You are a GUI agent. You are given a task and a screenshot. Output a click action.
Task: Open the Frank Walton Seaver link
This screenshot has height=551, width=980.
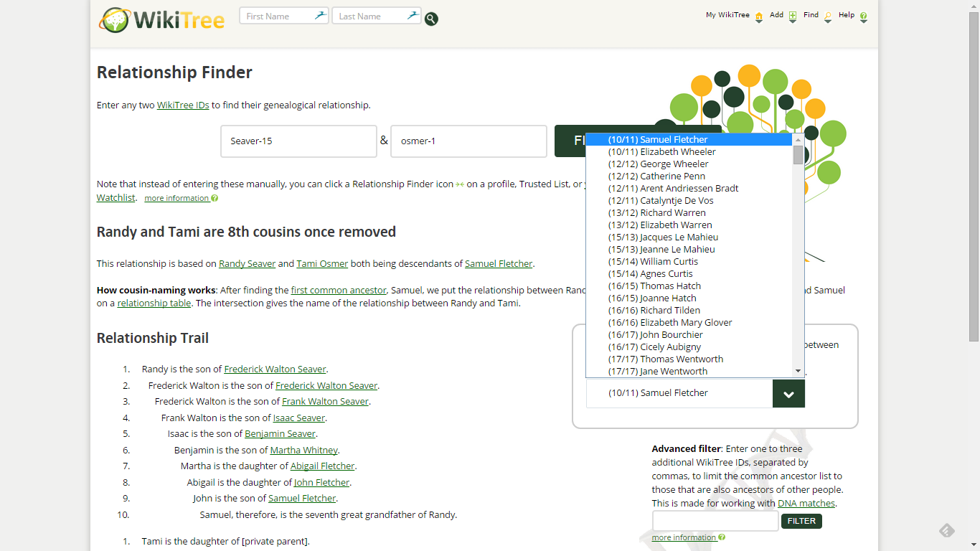[x=325, y=401]
